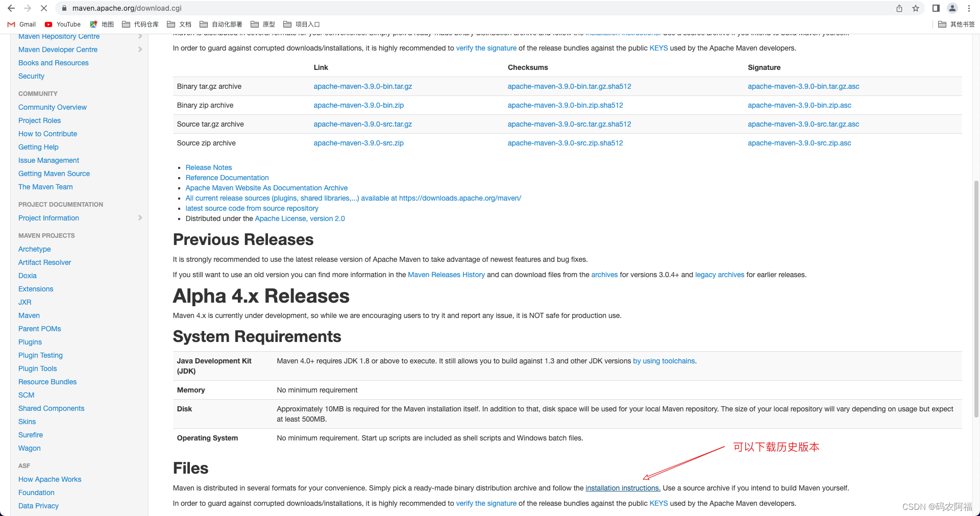Screen dimensions: 980x516
Task: Select the System Requirements heading
Action: [257, 336]
